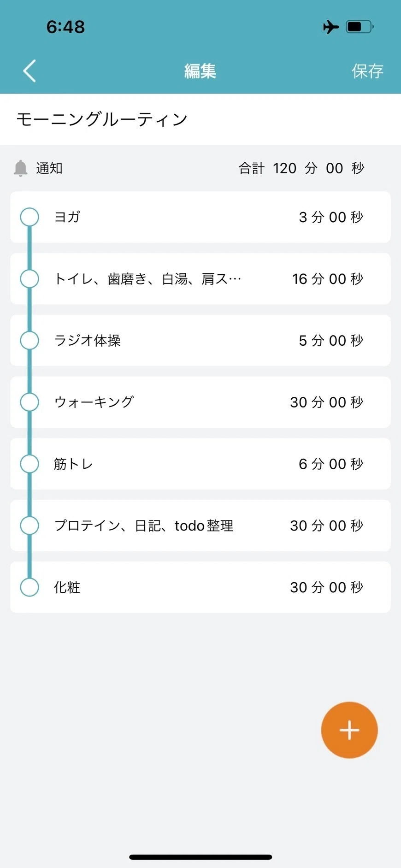Select the circle marker beside ヨガ
This screenshot has height=868, width=401.
[29, 217]
